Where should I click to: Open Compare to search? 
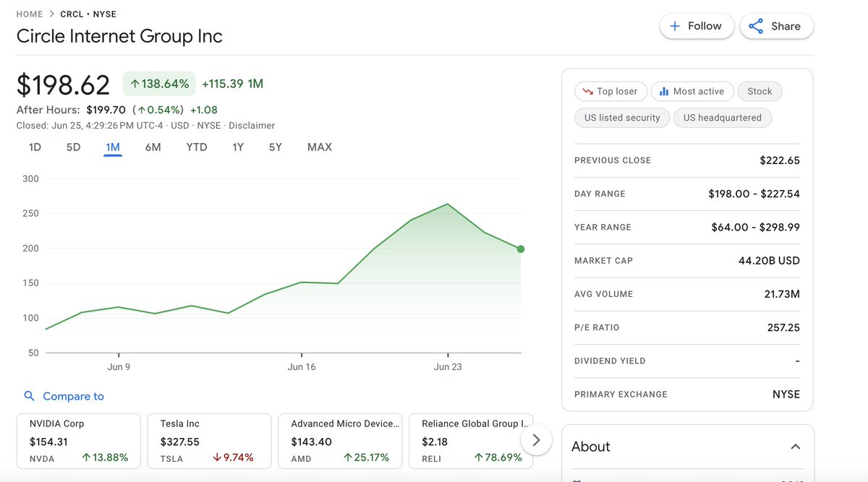[x=64, y=396]
